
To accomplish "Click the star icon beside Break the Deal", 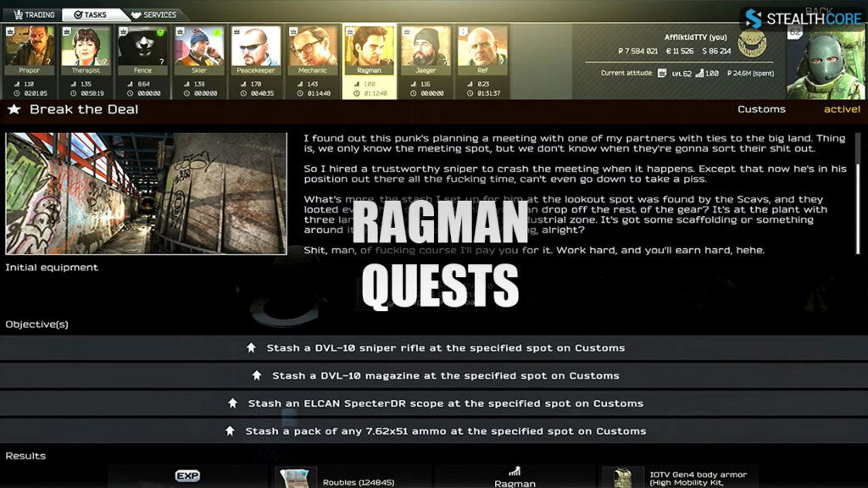I will [14, 109].
